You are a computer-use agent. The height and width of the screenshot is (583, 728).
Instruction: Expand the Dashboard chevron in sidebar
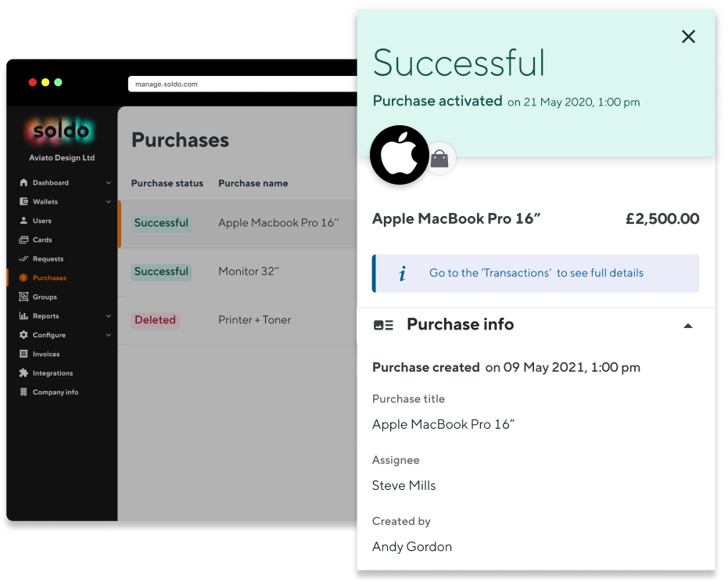(x=109, y=182)
